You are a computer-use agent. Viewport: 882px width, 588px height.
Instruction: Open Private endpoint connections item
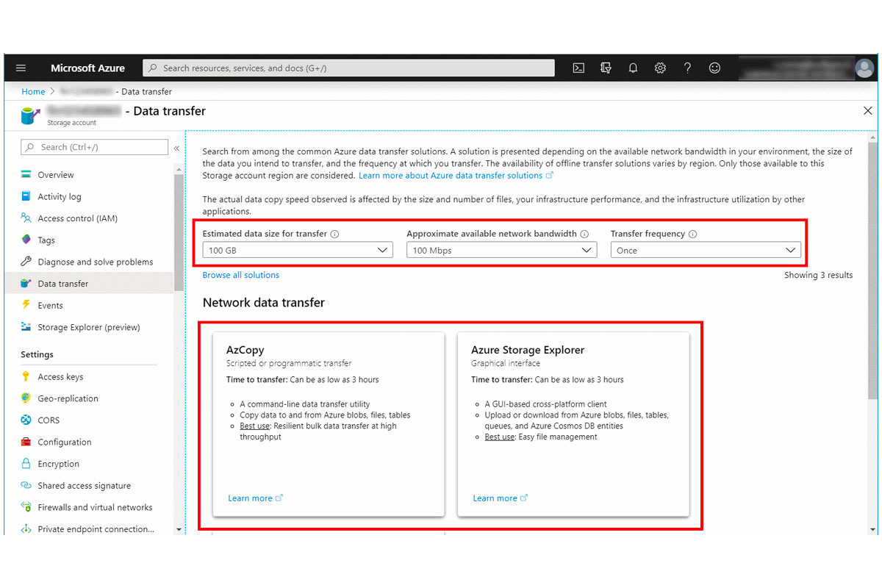click(x=96, y=528)
